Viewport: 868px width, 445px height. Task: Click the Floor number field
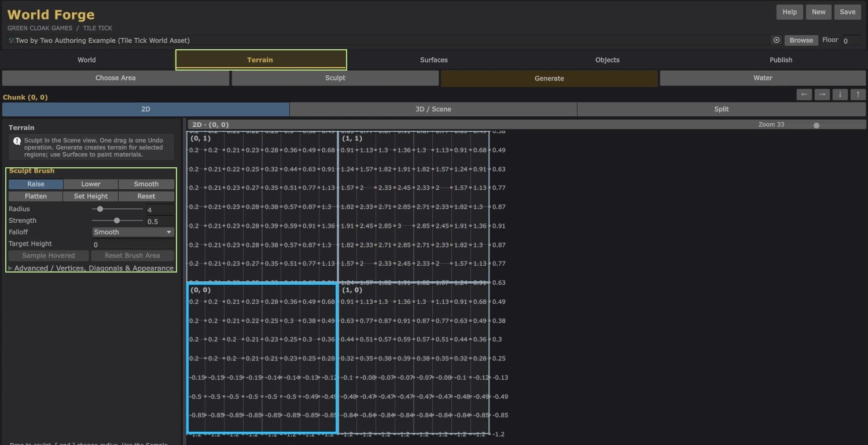[851, 41]
